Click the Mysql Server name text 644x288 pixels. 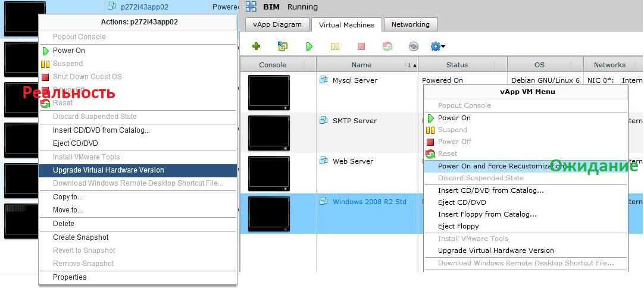(355, 80)
